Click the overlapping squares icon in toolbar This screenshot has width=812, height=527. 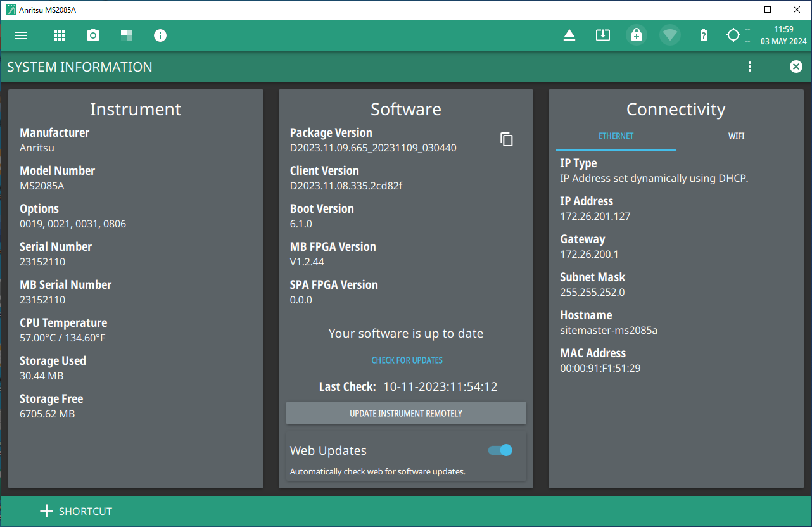127,35
